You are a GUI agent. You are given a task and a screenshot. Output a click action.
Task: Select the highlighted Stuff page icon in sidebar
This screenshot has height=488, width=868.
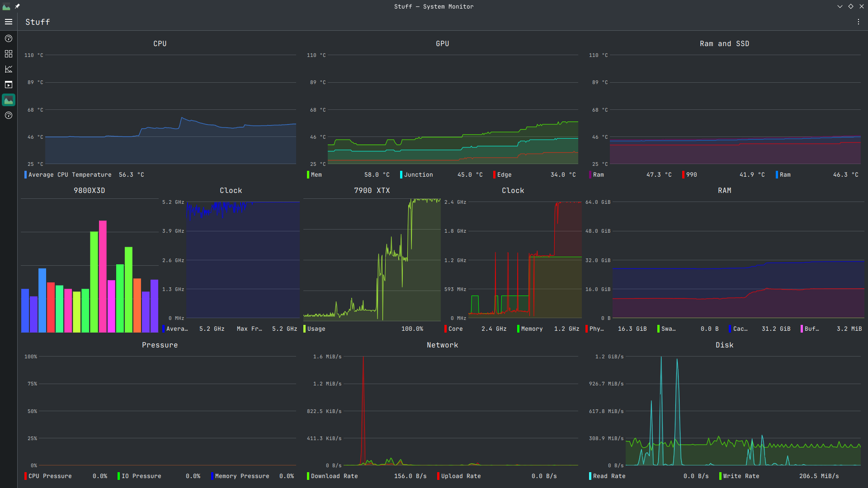click(x=9, y=100)
